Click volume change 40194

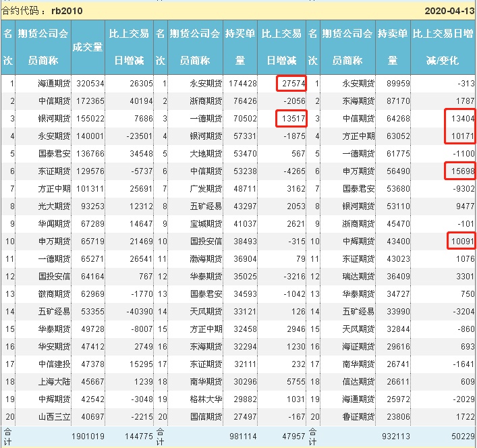coord(141,101)
